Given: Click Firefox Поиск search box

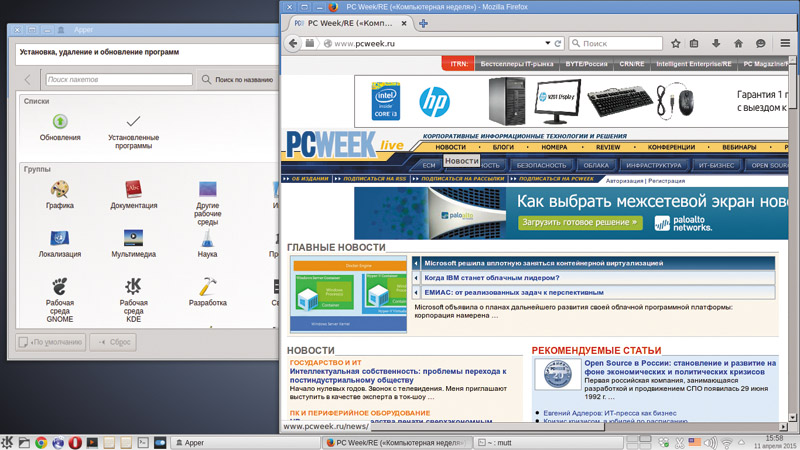Looking at the screenshot, I should click(615, 43).
